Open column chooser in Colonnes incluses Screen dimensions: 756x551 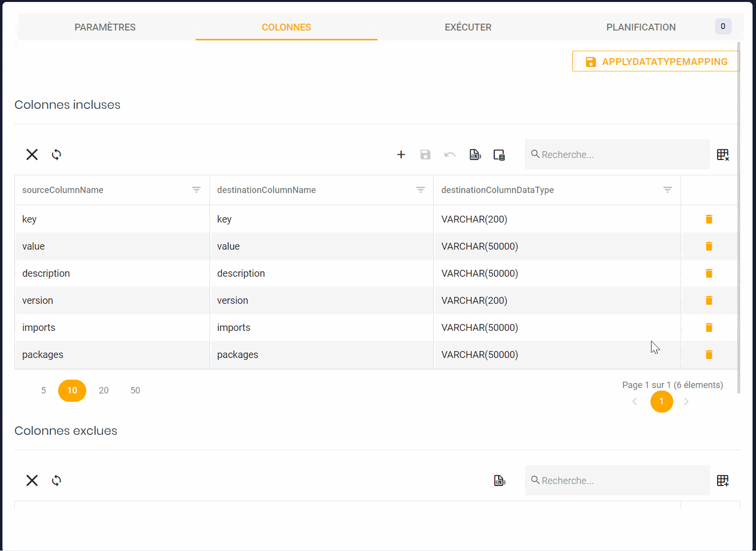(x=723, y=155)
